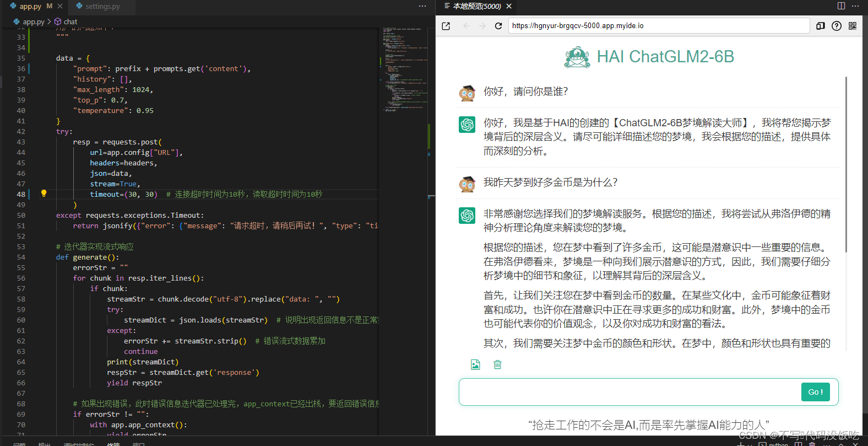Place cursor on yield respStr line

tap(134, 383)
